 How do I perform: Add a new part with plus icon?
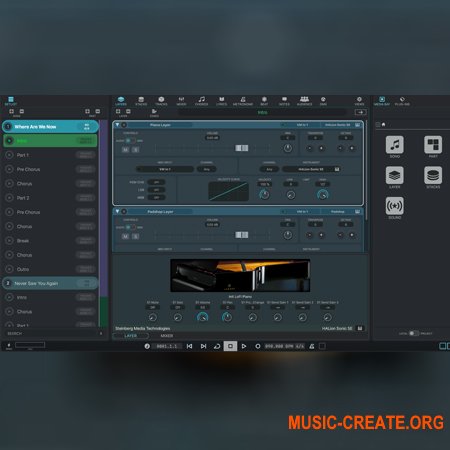(87, 111)
